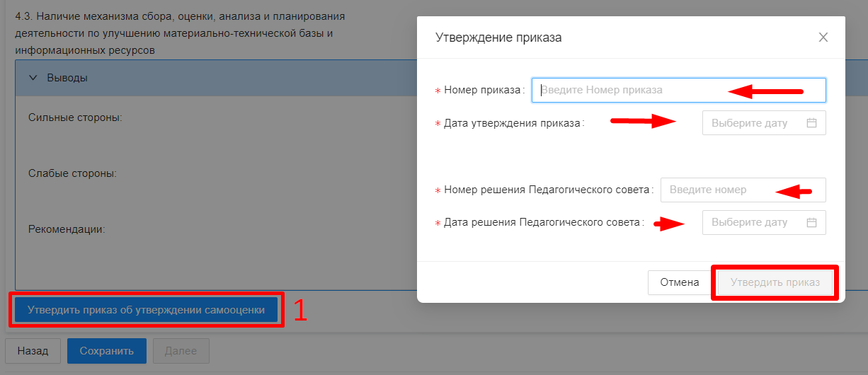Click the Слабые стороны label
Viewport: 868px width, 375px height.
(x=72, y=173)
